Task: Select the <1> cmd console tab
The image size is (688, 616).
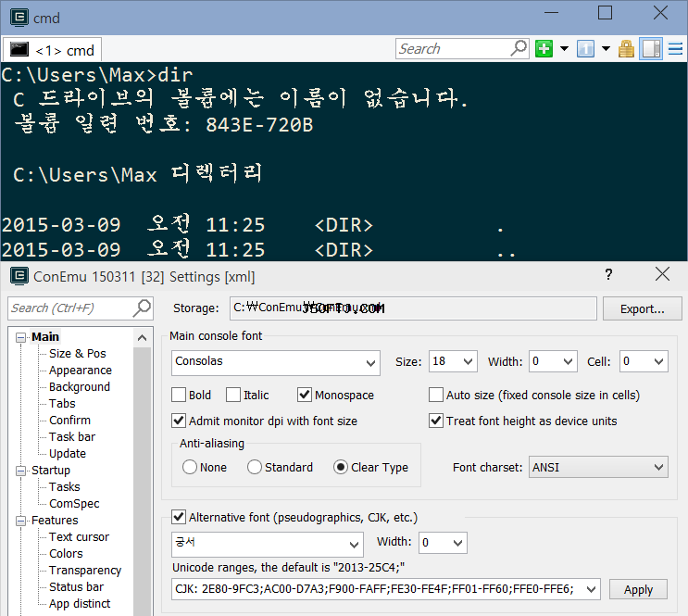Action: pos(53,50)
